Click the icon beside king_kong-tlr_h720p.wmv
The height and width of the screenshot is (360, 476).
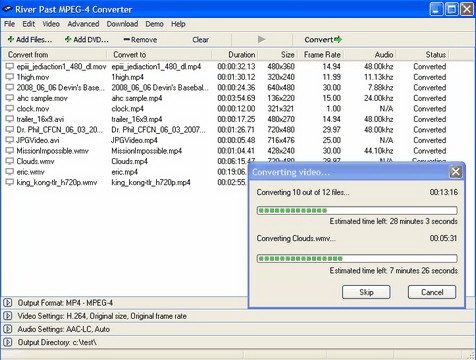point(10,182)
